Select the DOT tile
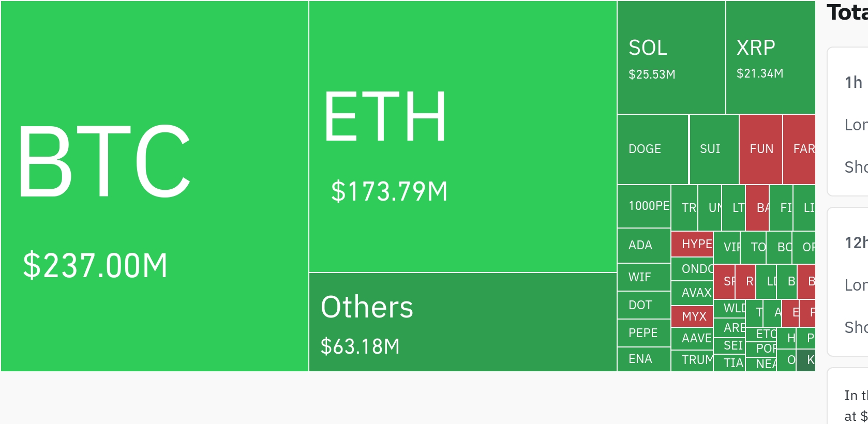The image size is (868, 424). click(644, 305)
